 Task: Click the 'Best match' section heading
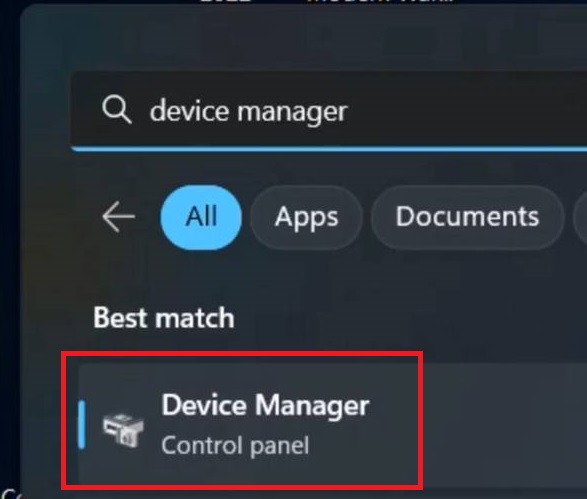(x=164, y=318)
